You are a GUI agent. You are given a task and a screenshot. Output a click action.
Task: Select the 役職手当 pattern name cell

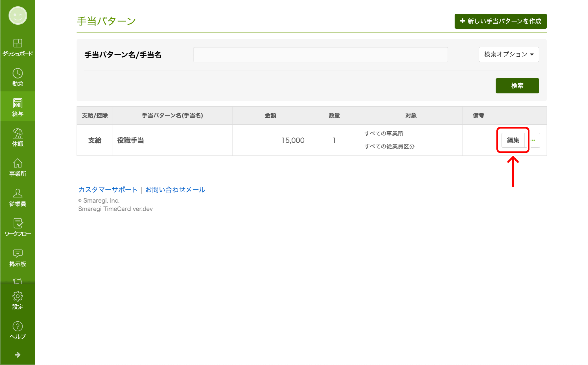click(x=173, y=140)
